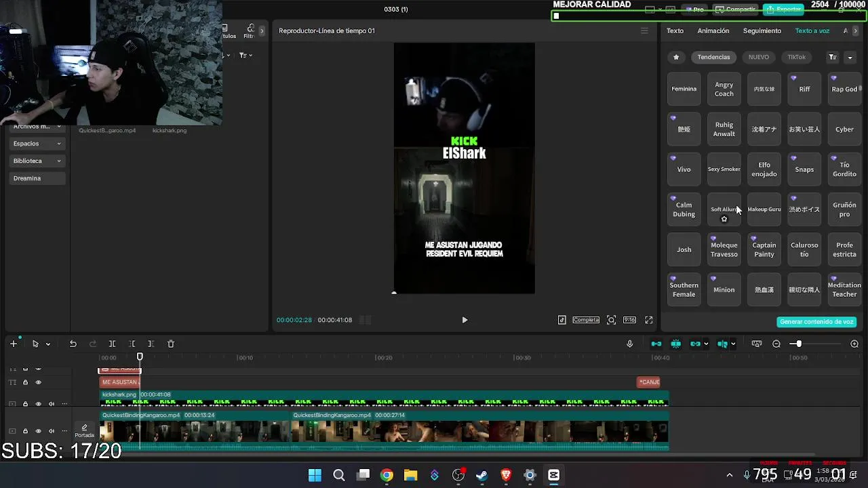The height and width of the screenshot is (488, 868).
Task: Select the *CANJE text clip on timeline
Action: point(649,382)
